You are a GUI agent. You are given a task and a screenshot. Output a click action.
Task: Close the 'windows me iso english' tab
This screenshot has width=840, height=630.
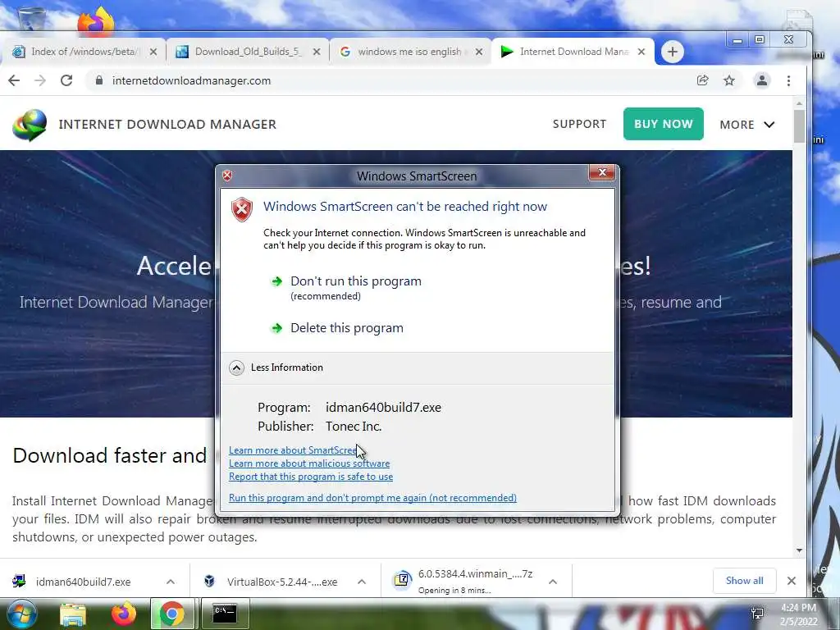(x=479, y=52)
